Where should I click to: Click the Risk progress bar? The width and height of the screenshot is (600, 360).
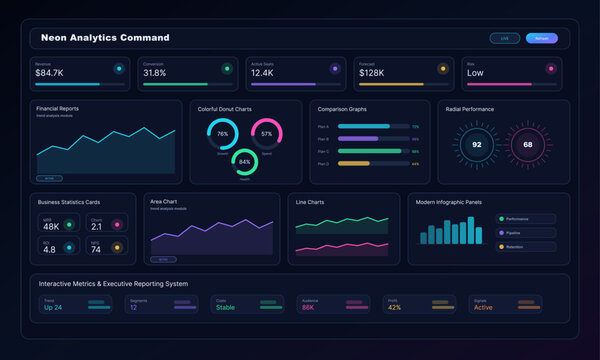[512, 84]
